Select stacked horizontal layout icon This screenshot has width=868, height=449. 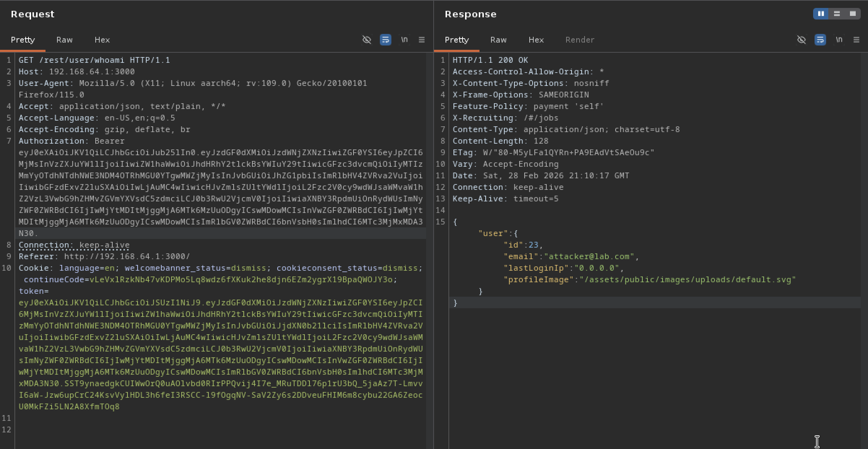837,14
